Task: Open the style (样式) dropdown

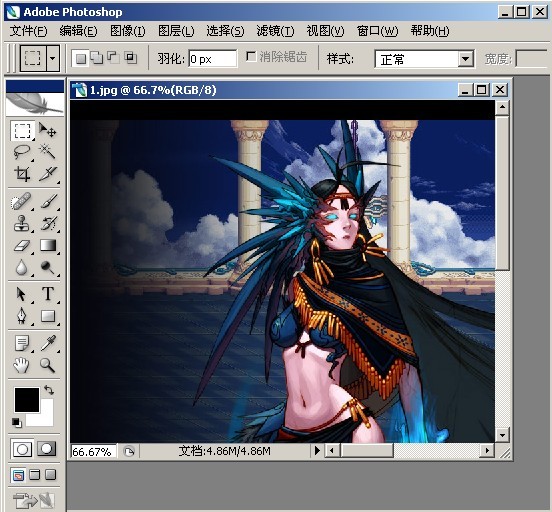Action: [465, 59]
